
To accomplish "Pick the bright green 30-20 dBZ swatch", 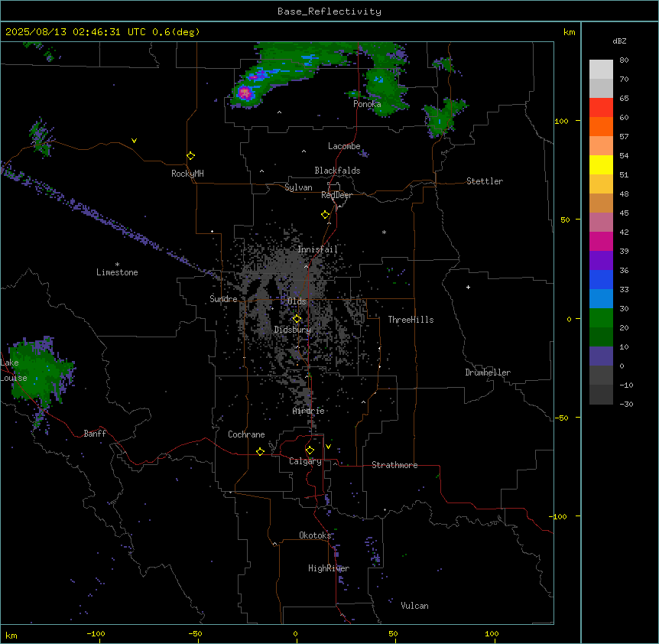I will [601, 318].
